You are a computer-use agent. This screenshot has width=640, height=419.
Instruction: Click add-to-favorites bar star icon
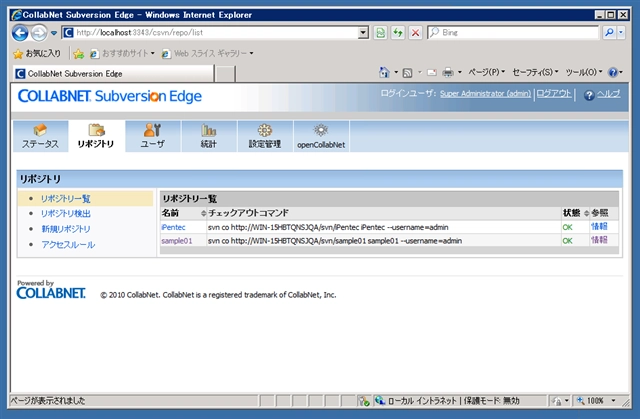pyautogui.click(x=79, y=53)
